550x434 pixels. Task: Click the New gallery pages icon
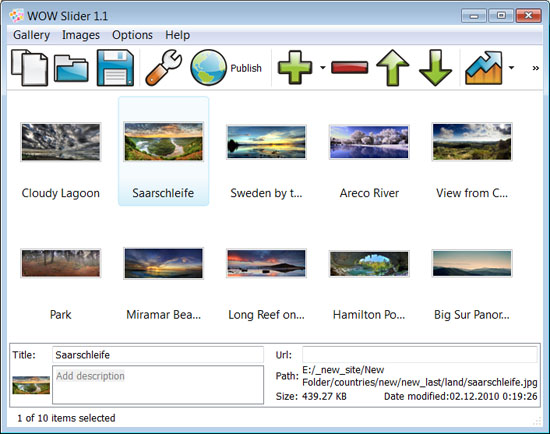pos(29,68)
